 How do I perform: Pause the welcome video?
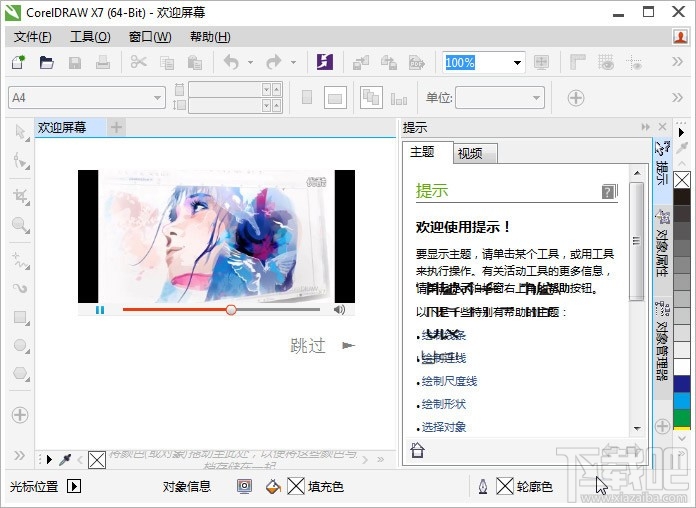[x=100, y=310]
